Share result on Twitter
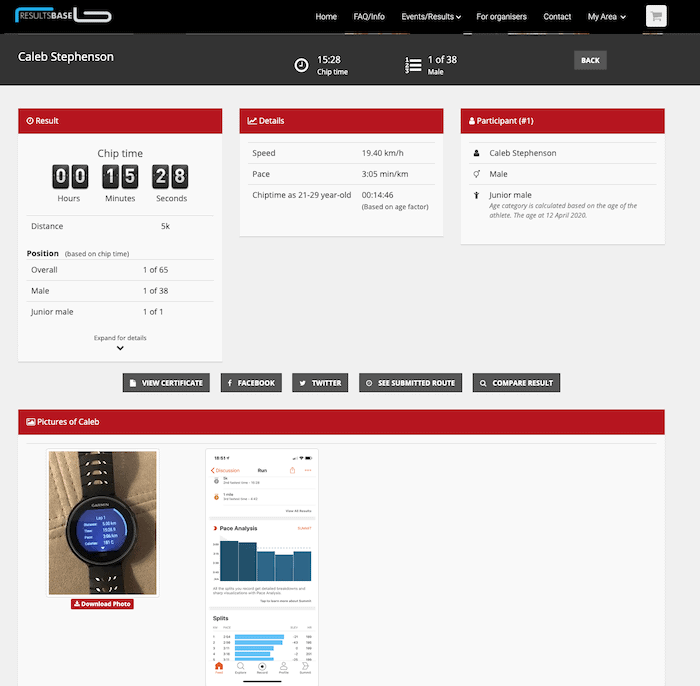Image resolution: width=700 pixels, height=686 pixels. [320, 383]
